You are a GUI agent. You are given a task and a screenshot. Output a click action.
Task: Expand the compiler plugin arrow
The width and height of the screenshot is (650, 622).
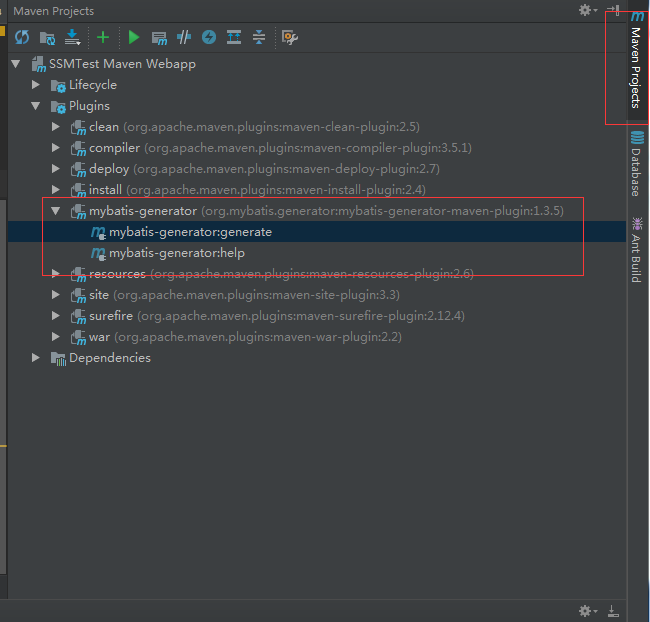(x=56, y=148)
